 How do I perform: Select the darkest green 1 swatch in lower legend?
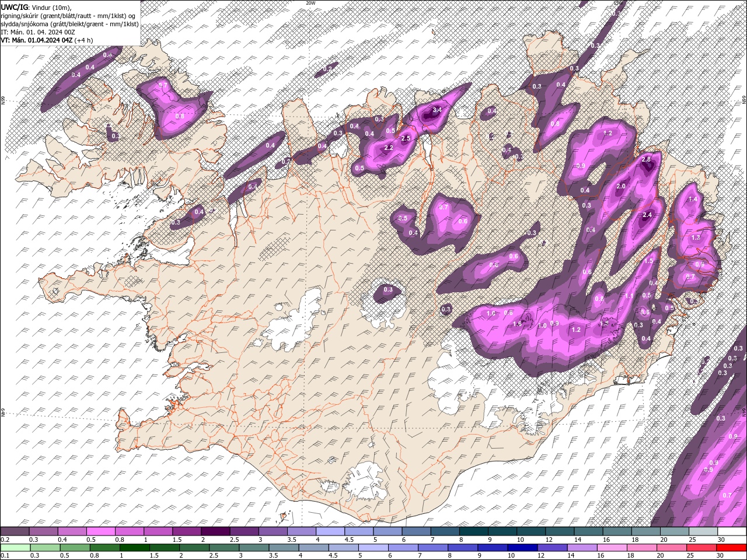pos(134,547)
